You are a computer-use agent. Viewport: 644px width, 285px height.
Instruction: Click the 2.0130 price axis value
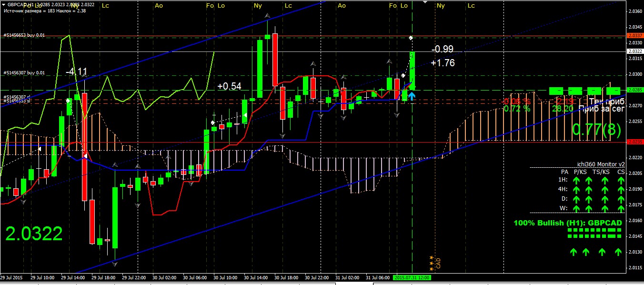(635, 252)
